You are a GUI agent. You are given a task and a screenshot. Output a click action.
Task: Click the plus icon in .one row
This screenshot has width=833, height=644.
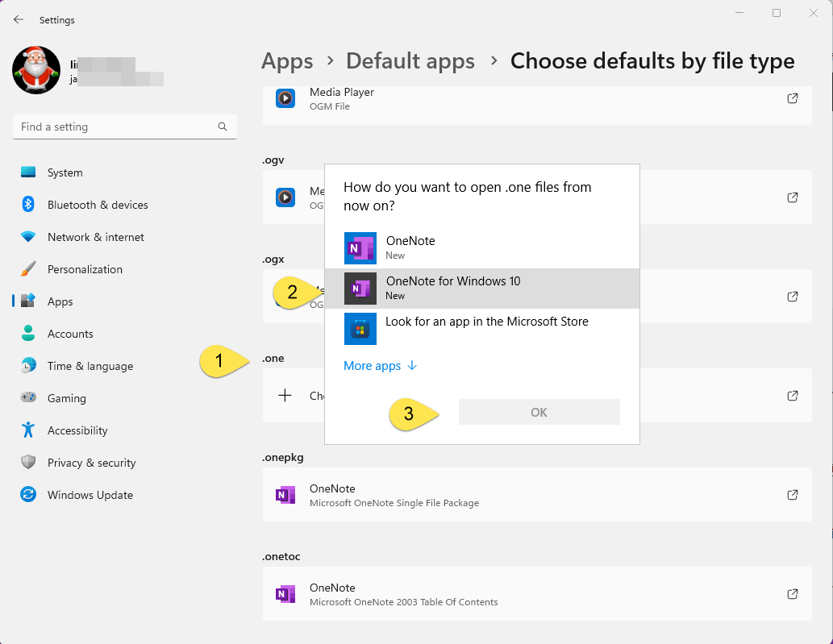coord(285,396)
